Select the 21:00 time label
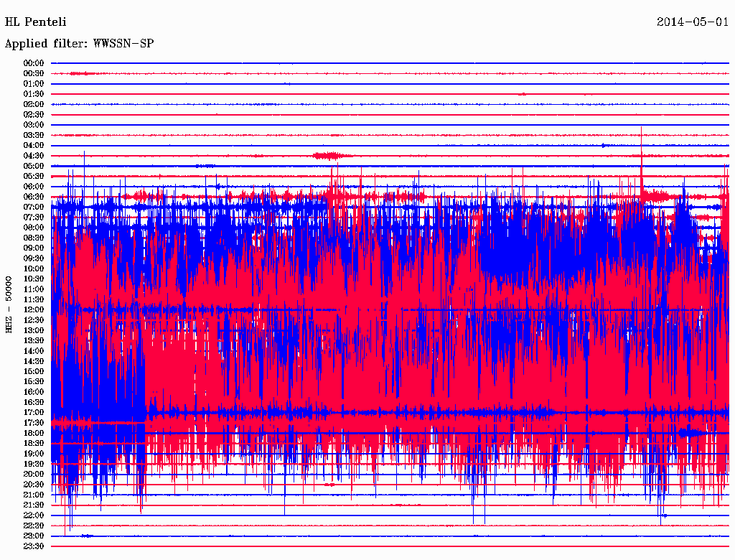The image size is (735, 560). (x=34, y=495)
